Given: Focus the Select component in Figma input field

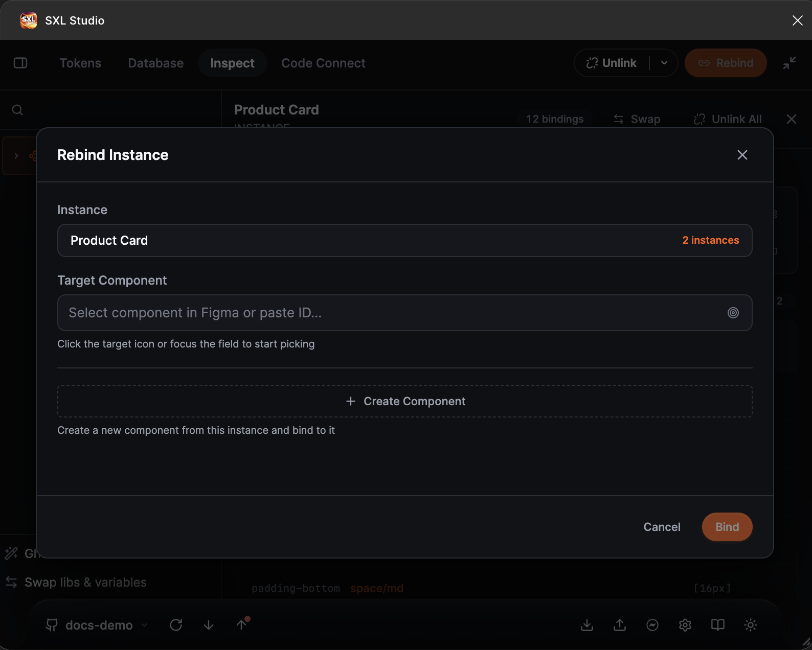Looking at the screenshot, I should (x=405, y=313).
